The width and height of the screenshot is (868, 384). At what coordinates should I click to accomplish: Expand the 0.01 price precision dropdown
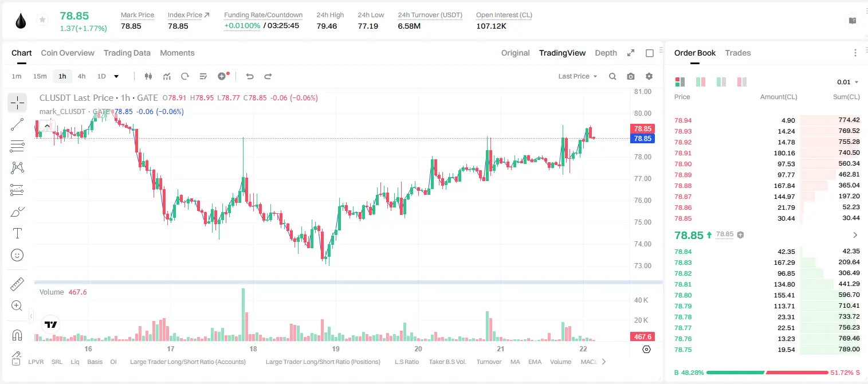(x=848, y=82)
